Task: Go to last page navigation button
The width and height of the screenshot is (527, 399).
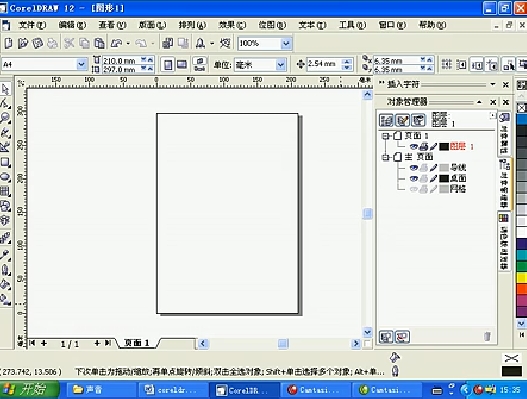Action: pos(108,343)
